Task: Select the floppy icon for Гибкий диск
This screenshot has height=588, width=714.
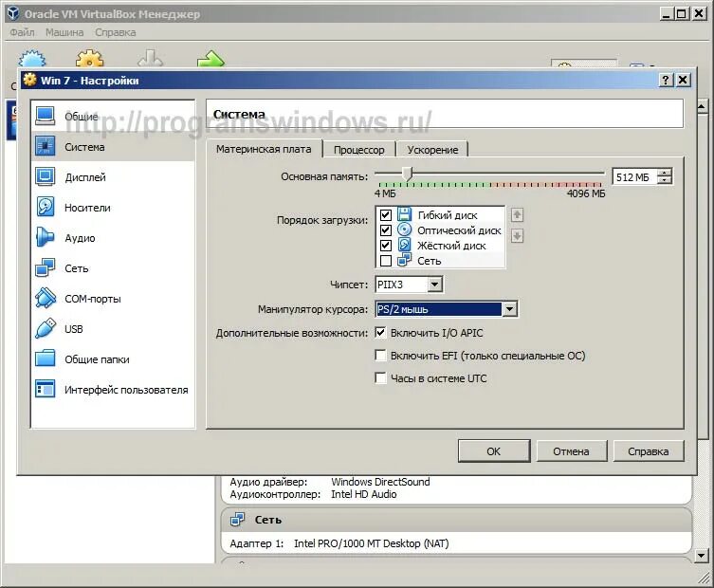Action: [404, 214]
